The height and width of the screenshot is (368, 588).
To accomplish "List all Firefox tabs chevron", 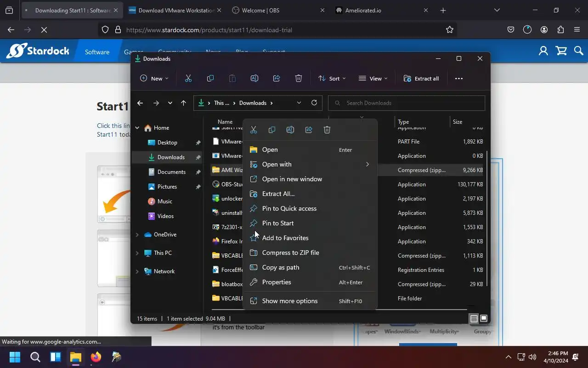I will click(497, 10).
